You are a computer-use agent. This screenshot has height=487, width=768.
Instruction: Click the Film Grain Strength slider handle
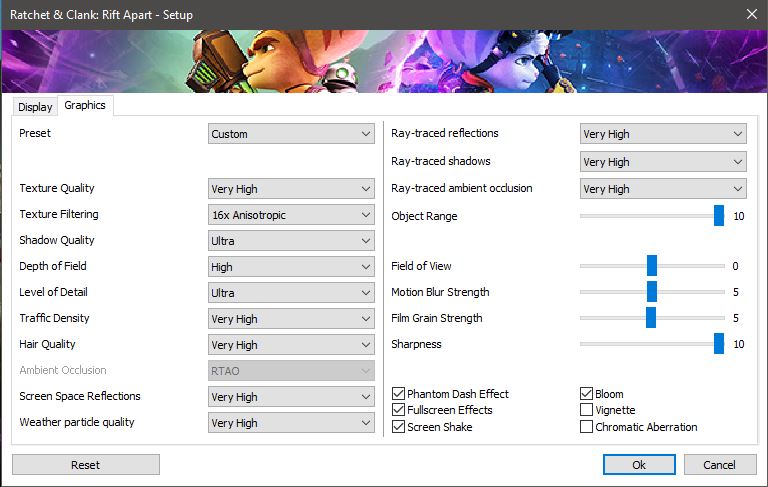click(650, 317)
